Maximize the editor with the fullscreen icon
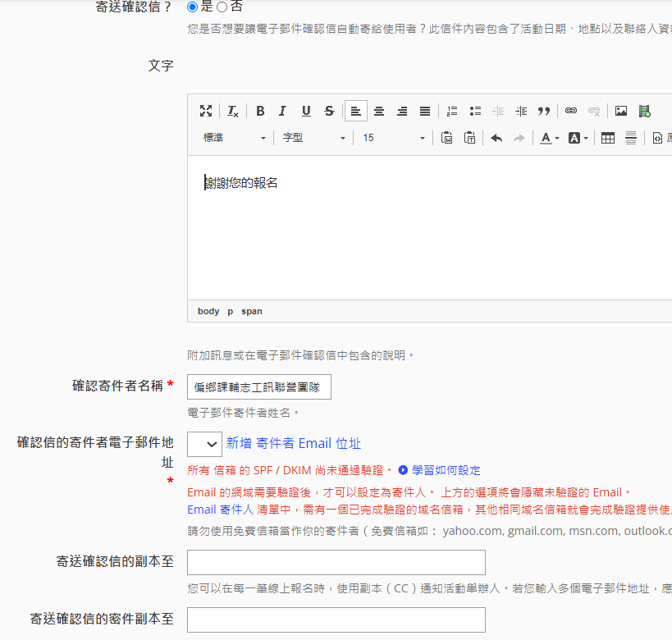Screen dimensions: 672x640 (x=206, y=111)
